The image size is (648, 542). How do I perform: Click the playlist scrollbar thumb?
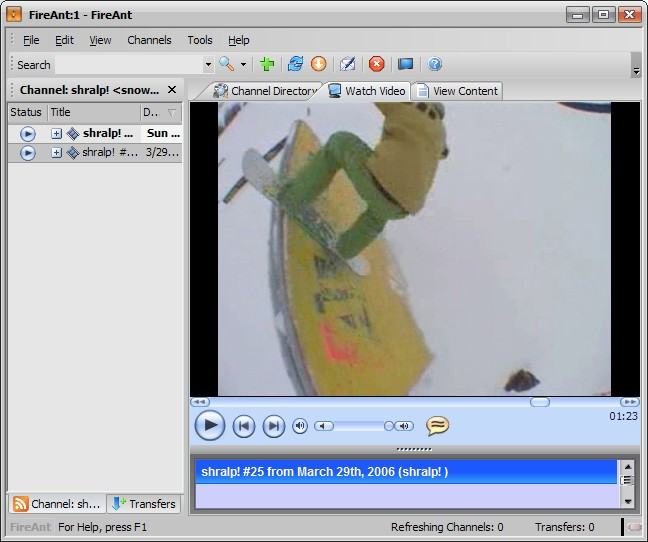coord(627,480)
